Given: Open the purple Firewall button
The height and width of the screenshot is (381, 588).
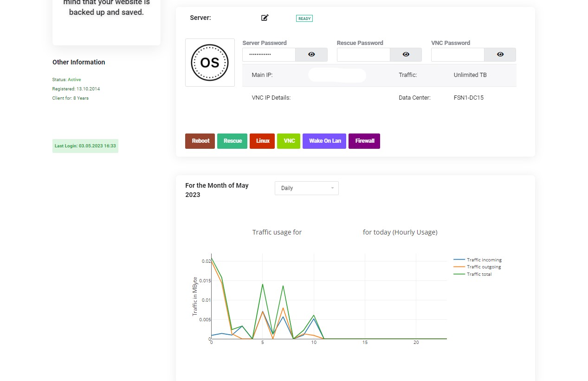Looking at the screenshot, I should 364,141.
